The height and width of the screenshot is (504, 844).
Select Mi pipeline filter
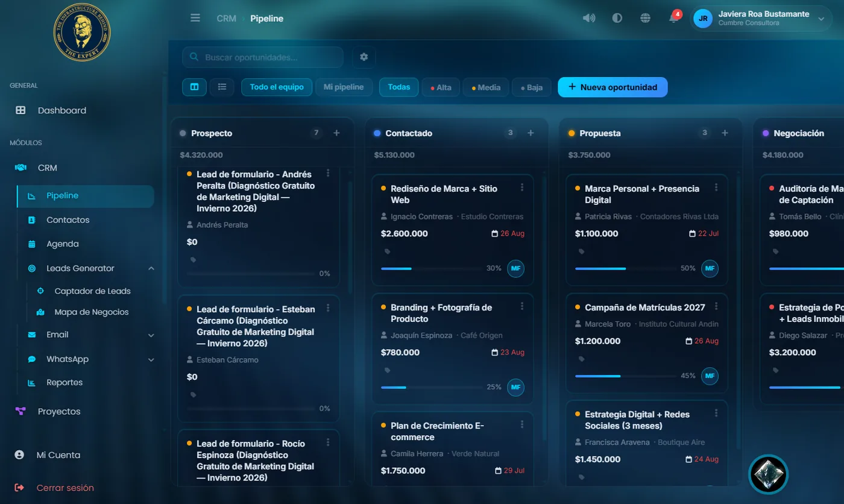coord(344,87)
